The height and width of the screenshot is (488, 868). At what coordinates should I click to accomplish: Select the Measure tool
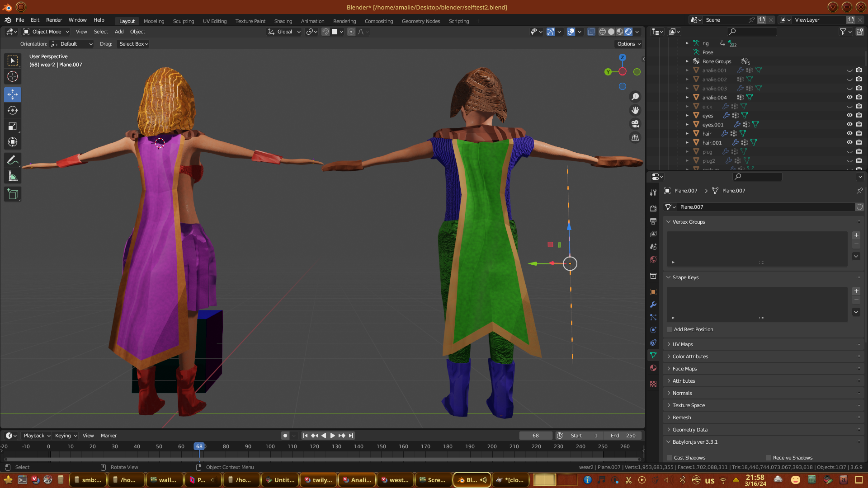point(13,177)
